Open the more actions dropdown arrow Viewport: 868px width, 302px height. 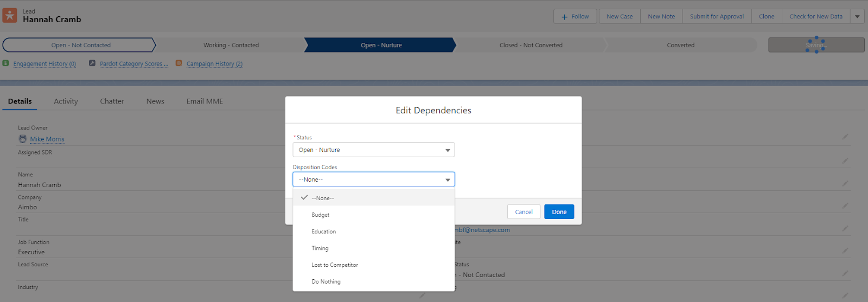tap(857, 16)
